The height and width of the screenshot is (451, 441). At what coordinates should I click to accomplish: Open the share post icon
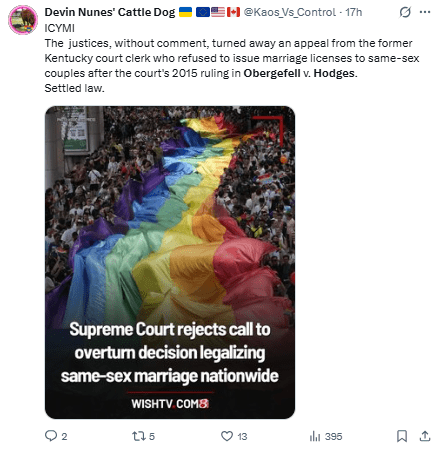coord(425,436)
